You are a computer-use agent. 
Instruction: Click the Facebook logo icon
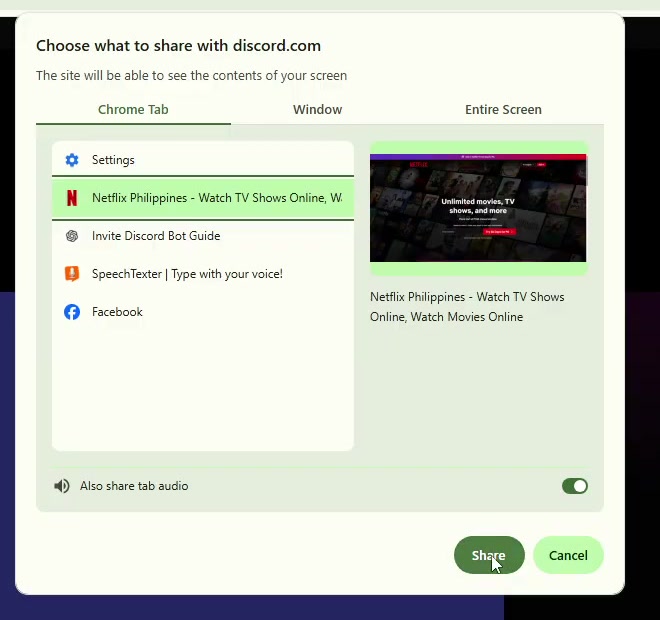pyautogui.click(x=72, y=312)
